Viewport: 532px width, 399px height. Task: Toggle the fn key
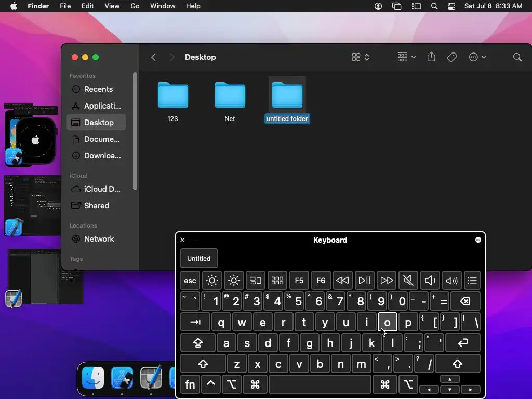[x=190, y=384]
